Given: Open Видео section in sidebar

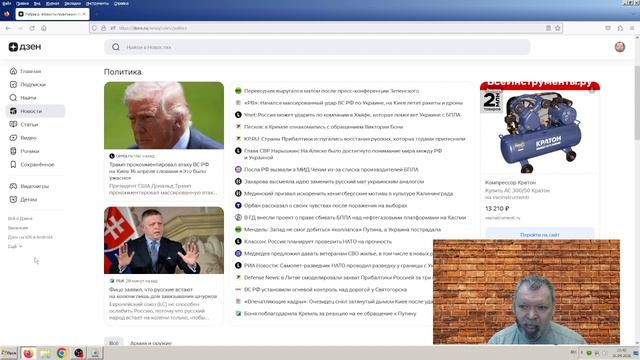Looking at the screenshot, I should coord(23,138).
